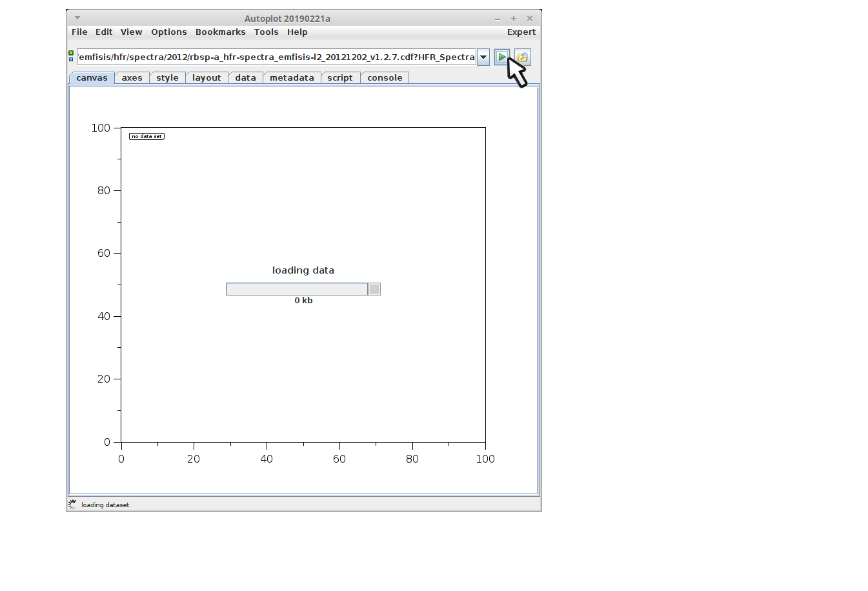
Task: Open the File menu
Action: pyautogui.click(x=79, y=32)
